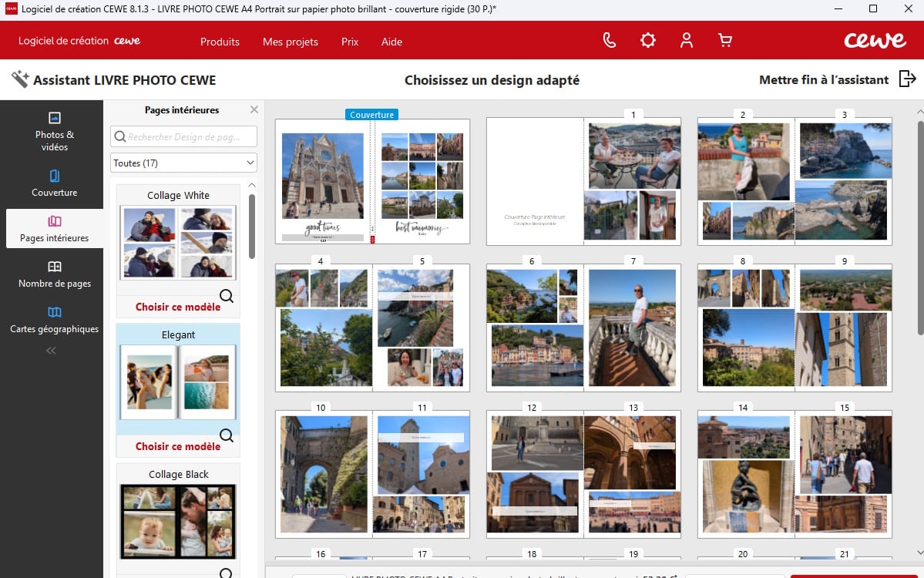
Task: Open Cartes géographiques sidebar section
Action: pyautogui.click(x=54, y=319)
